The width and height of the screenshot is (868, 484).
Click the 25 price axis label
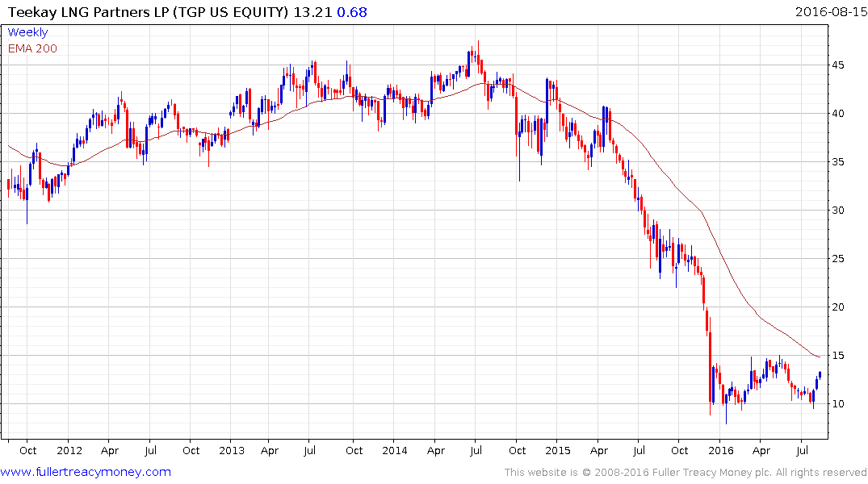[837, 259]
